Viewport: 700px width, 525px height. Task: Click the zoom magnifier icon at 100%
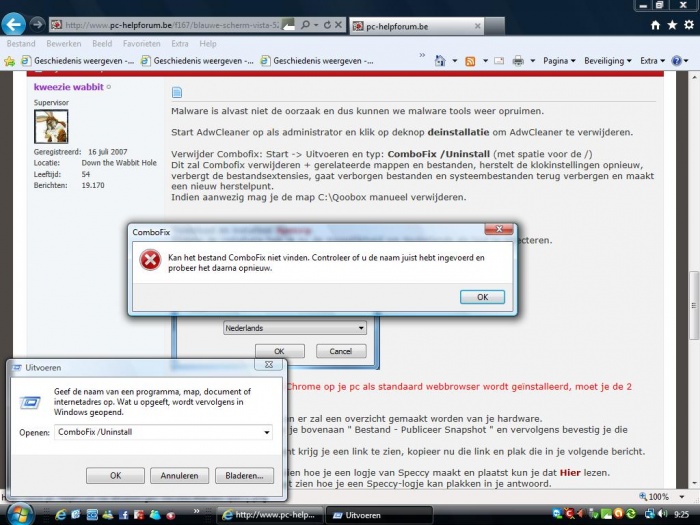[x=643, y=496]
